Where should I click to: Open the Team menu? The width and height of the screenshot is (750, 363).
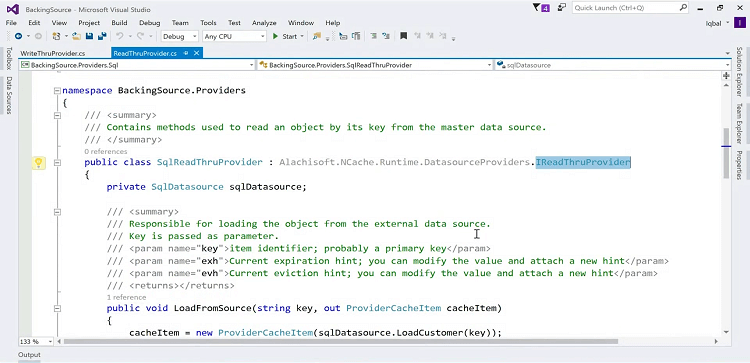[x=180, y=22]
